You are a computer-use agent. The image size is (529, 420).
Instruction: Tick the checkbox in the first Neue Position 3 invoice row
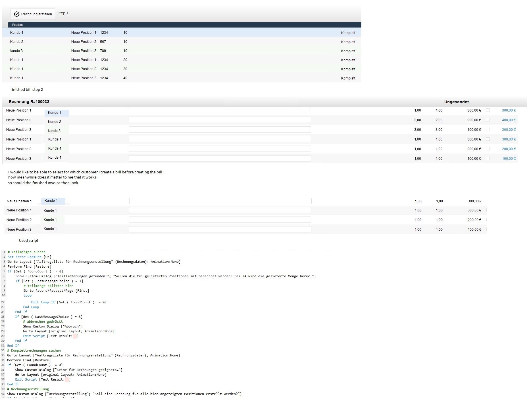click(x=488, y=129)
